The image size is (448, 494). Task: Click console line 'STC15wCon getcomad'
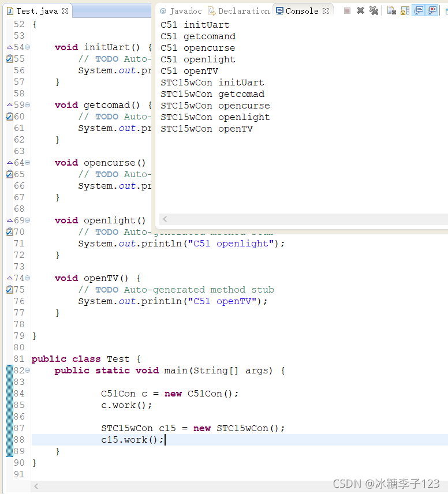coord(212,94)
